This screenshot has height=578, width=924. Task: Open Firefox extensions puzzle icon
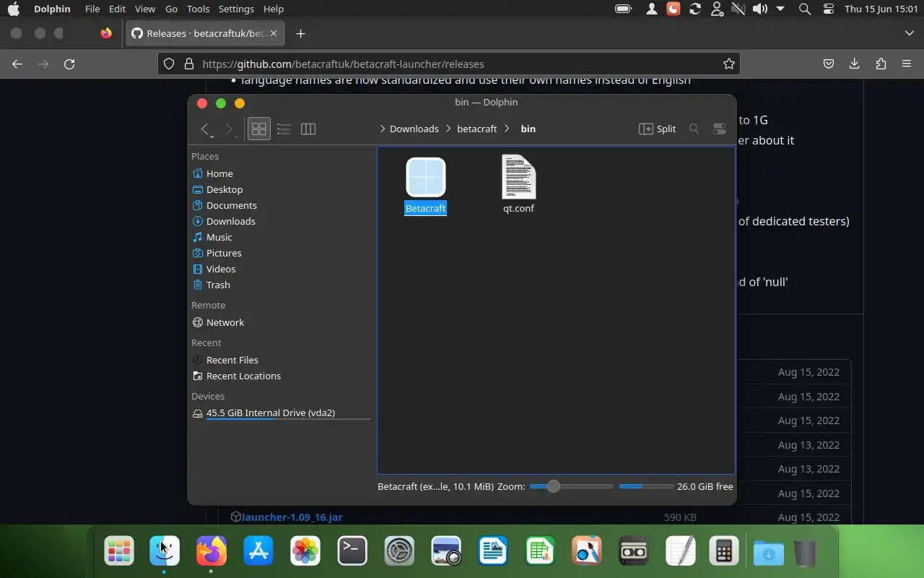tap(881, 64)
